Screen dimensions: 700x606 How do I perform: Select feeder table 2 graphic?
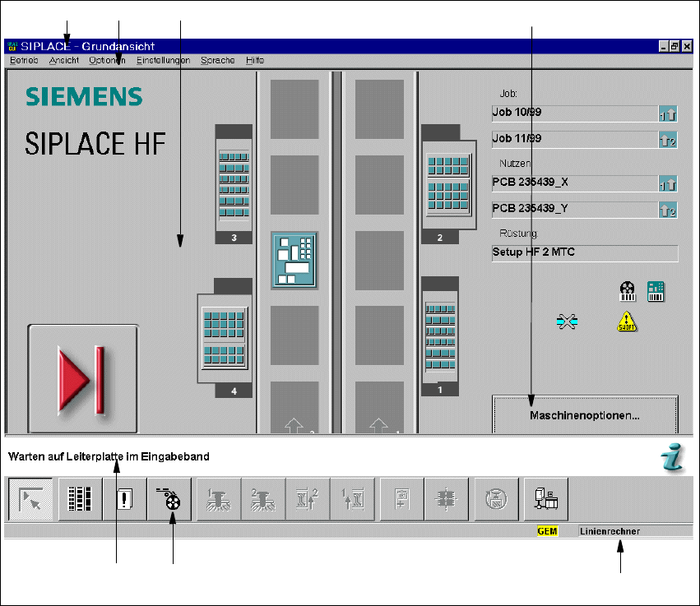[448, 184]
